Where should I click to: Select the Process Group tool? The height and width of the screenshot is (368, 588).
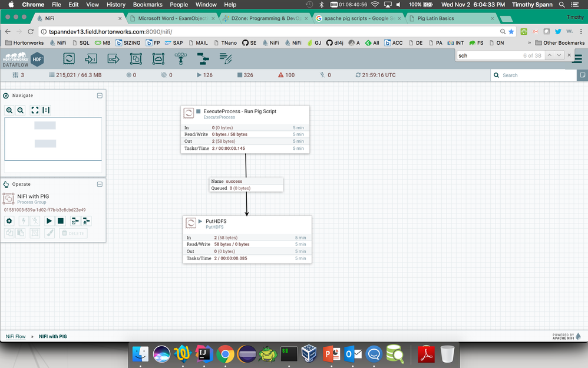click(136, 58)
